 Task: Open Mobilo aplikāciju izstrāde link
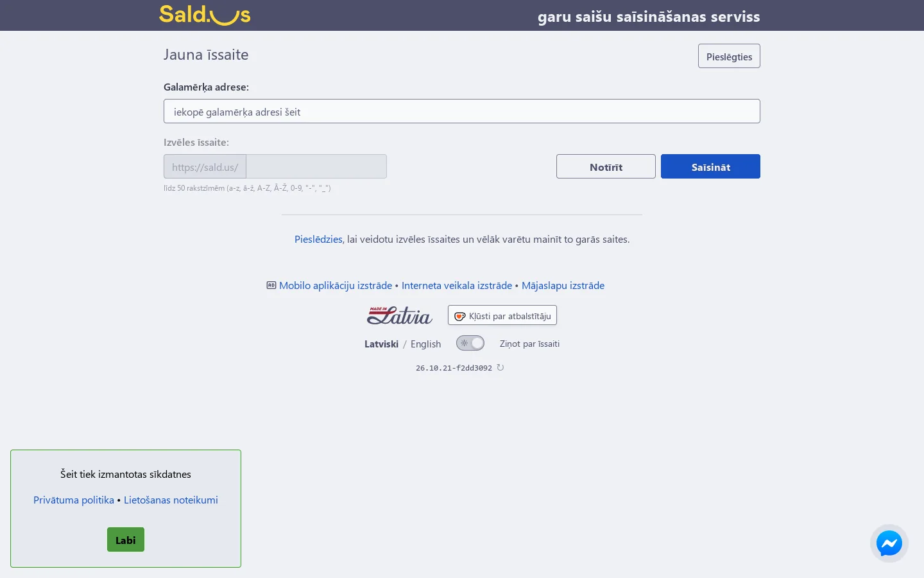click(336, 285)
